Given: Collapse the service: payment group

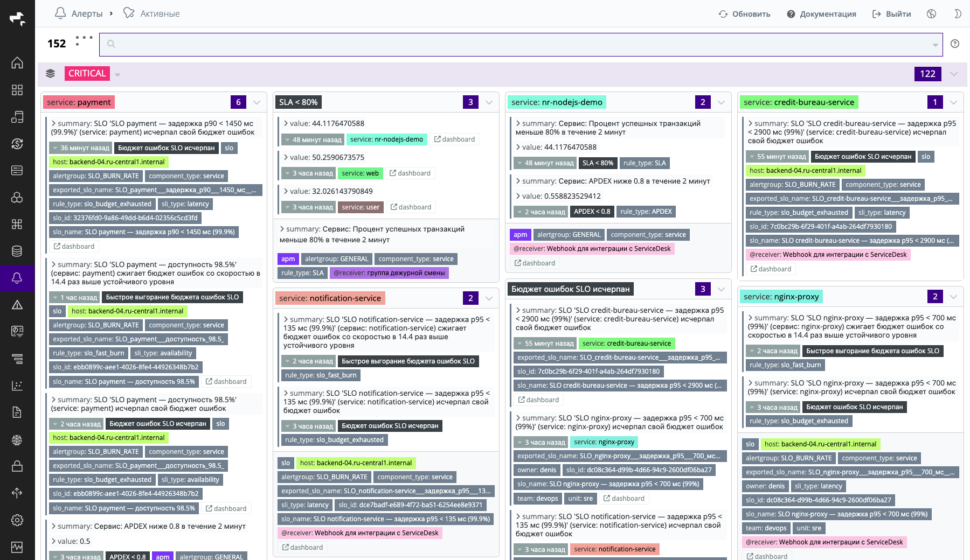Looking at the screenshot, I should tap(257, 102).
